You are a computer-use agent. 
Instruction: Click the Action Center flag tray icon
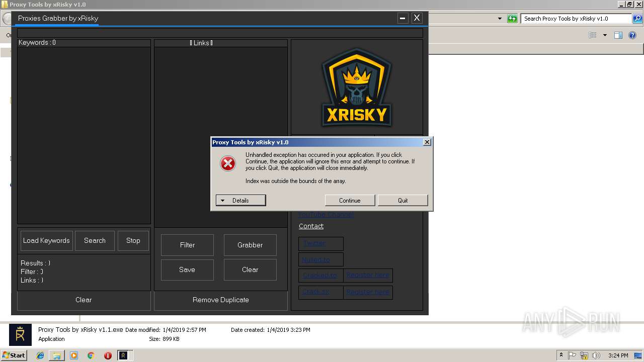tap(573, 355)
